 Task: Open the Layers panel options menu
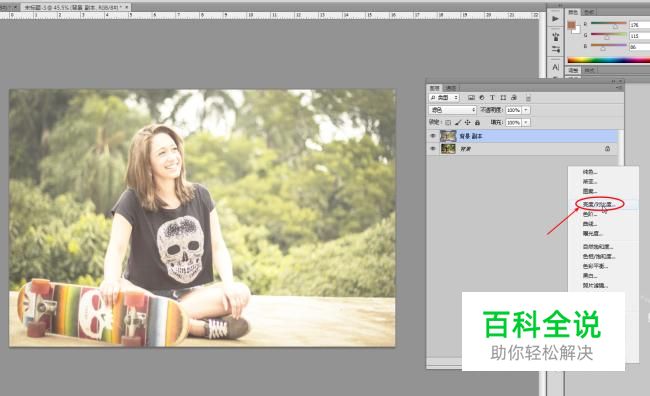tap(619, 88)
